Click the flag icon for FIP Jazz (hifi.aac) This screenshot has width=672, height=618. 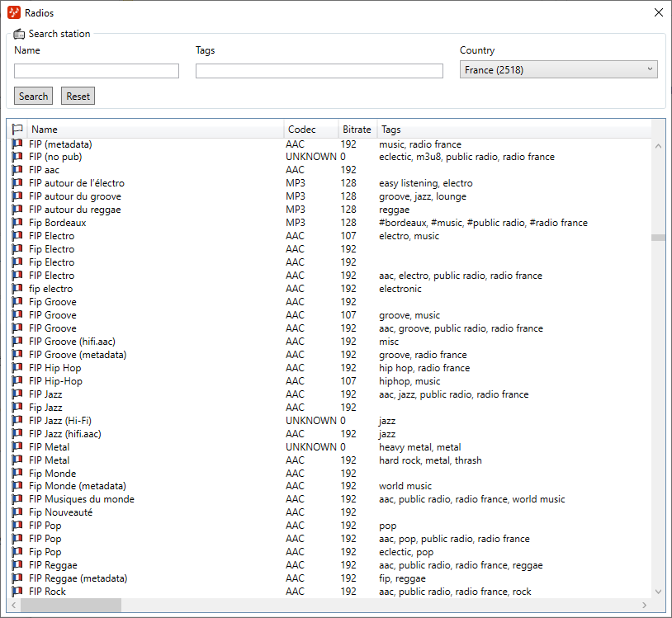click(x=17, y=434)
